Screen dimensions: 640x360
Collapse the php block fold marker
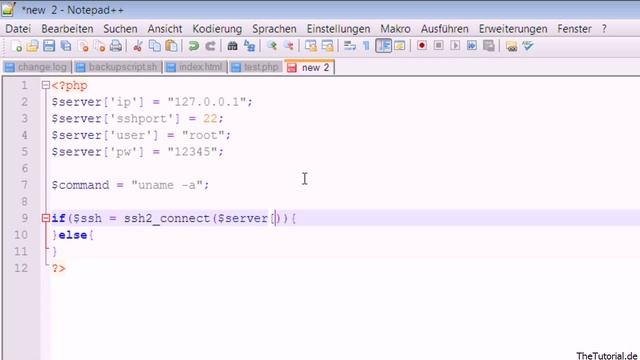pos(46,85)
